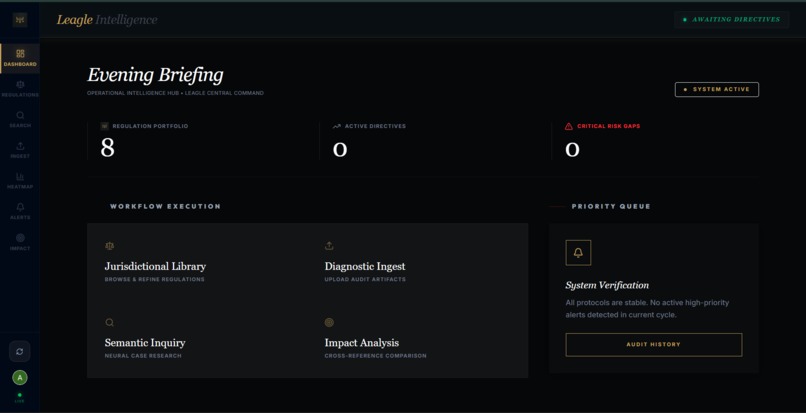Click 'Upload Audit Artifacts' subtitle
The height and width of the screenshot is (413, 806).
pyautogui.click(x=365, y=279)
